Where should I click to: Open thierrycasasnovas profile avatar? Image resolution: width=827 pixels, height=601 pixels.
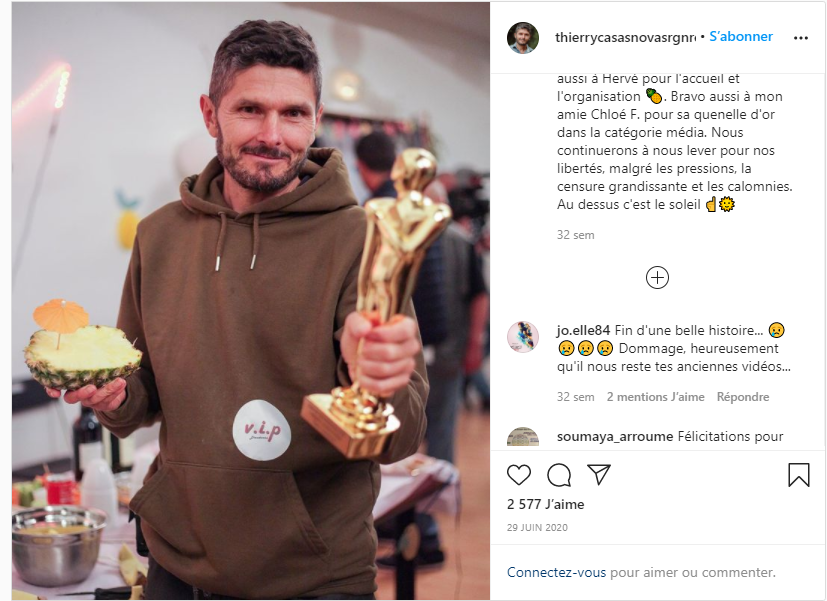click(x=523, y=38)
